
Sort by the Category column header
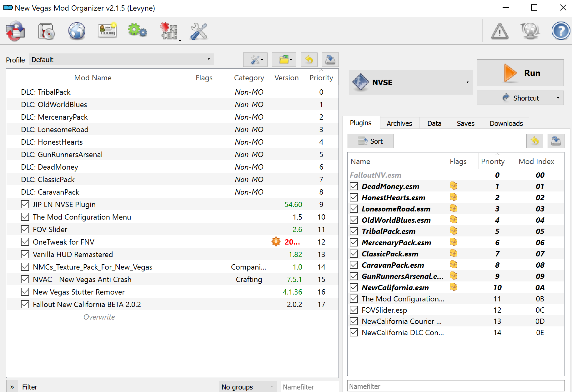249,77
